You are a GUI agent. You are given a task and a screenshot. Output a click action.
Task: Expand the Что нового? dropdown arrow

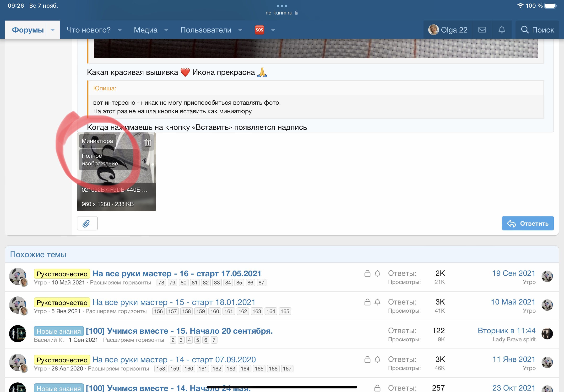point(120,30)
